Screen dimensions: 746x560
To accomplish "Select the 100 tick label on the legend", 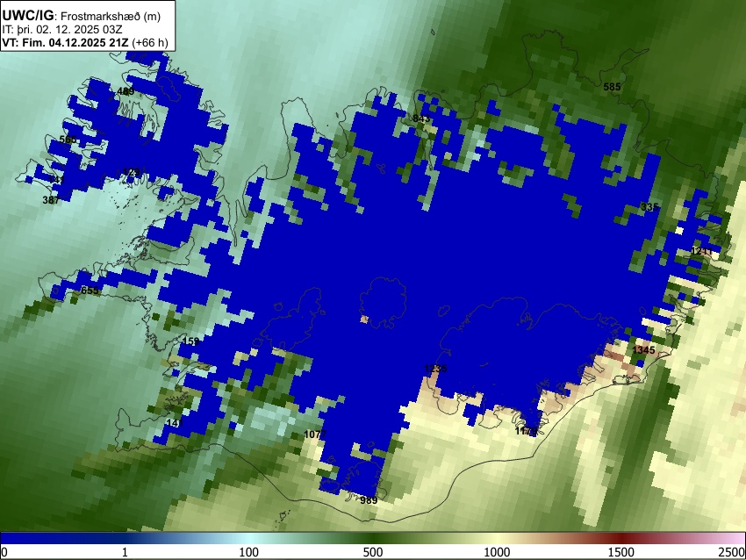I will pos(249,552).
